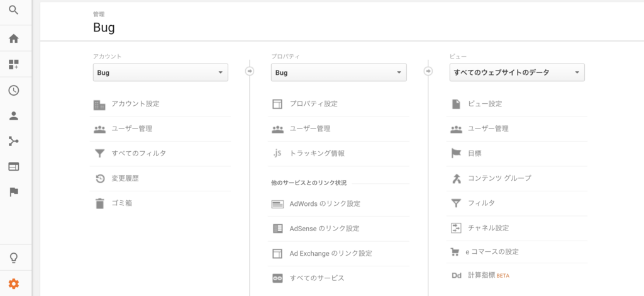Click document icon beside ビュー設定
This screenshot has width=644, height=296.
[x=457, y=104]
